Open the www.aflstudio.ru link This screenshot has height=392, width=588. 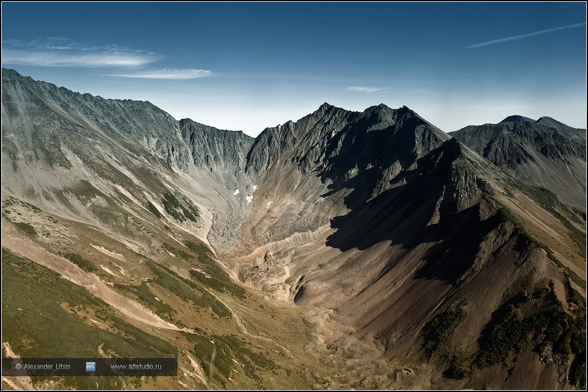pos(135,367)
